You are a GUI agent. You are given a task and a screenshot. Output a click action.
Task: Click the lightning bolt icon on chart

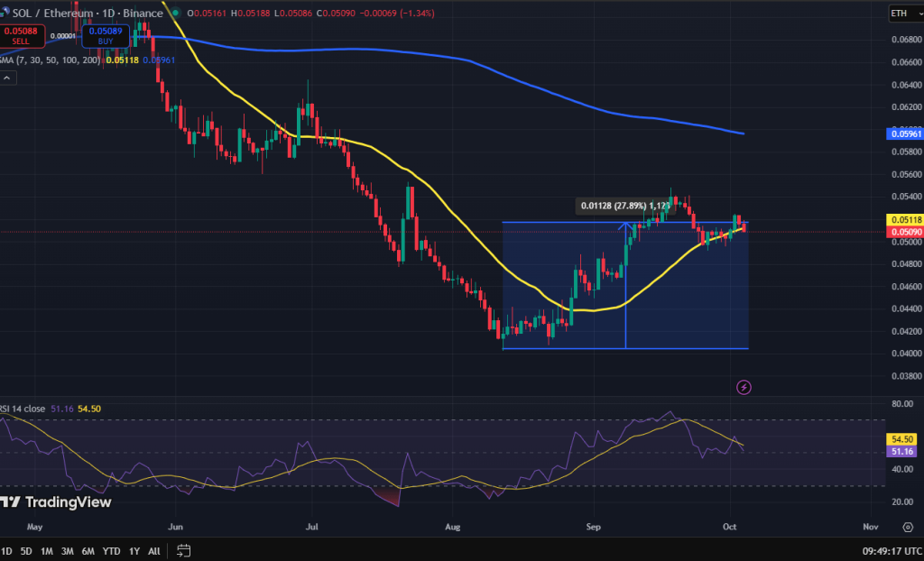tap(744, 387)
